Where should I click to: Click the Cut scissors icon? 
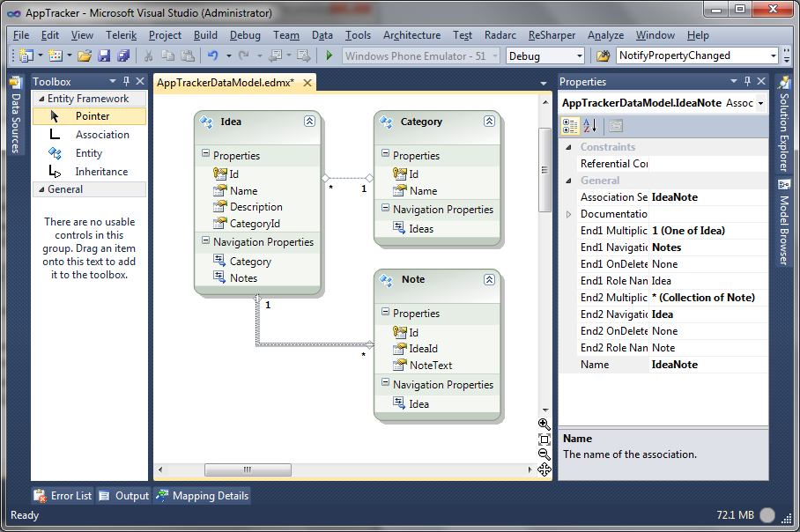click(x=149, y=55)
